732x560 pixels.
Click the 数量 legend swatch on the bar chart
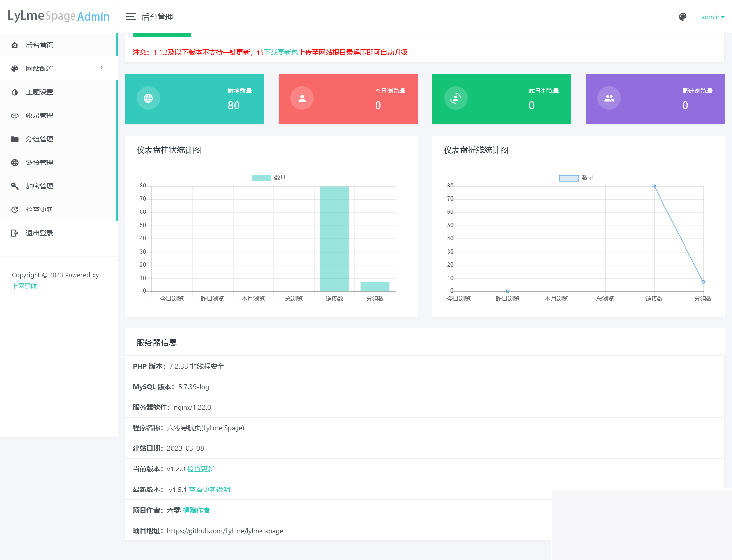(x=260, y=178)
